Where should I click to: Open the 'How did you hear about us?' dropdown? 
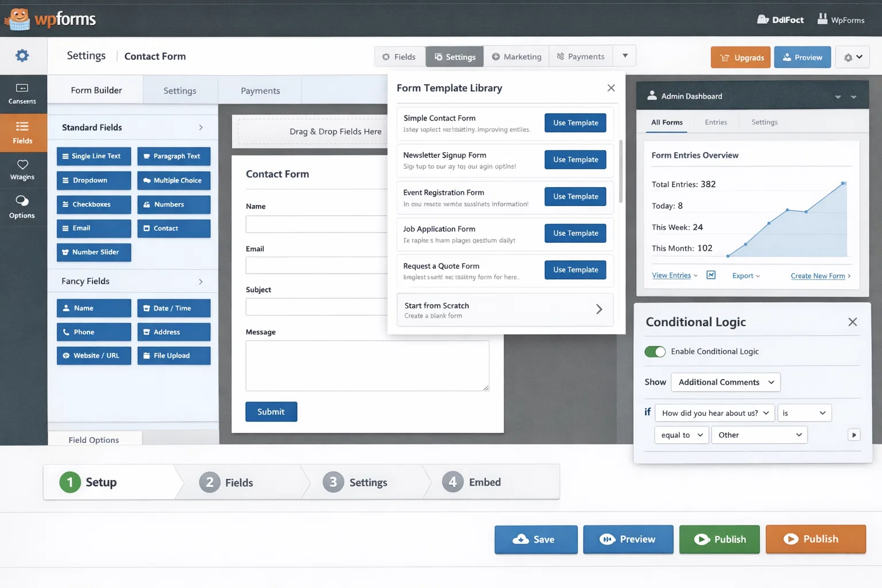714,413
